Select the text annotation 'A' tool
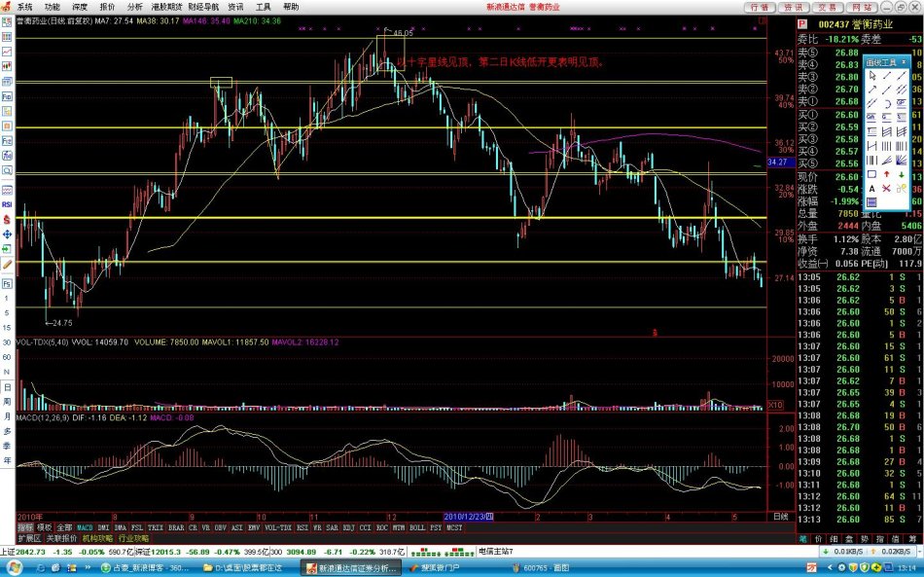Screen dimensions: 924x577 click(x=871, y=188)
